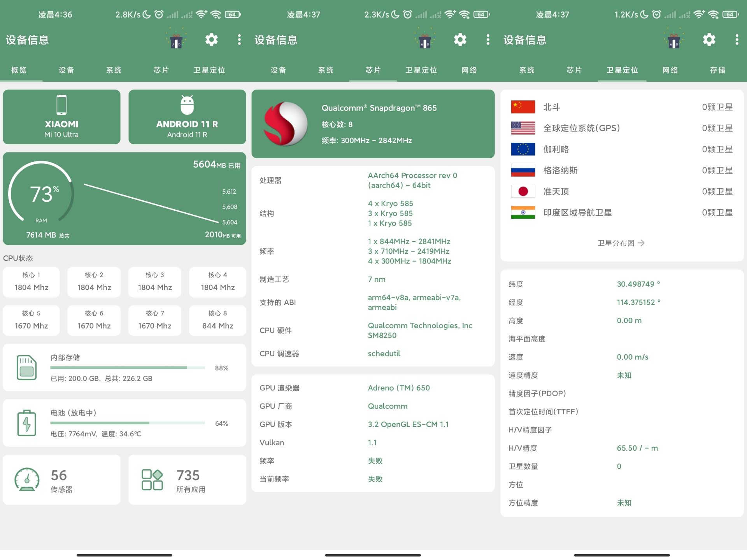Open the 735 所有应用 apps card
This screenshot has height=560, width=747.
click(x=187, y=480)
